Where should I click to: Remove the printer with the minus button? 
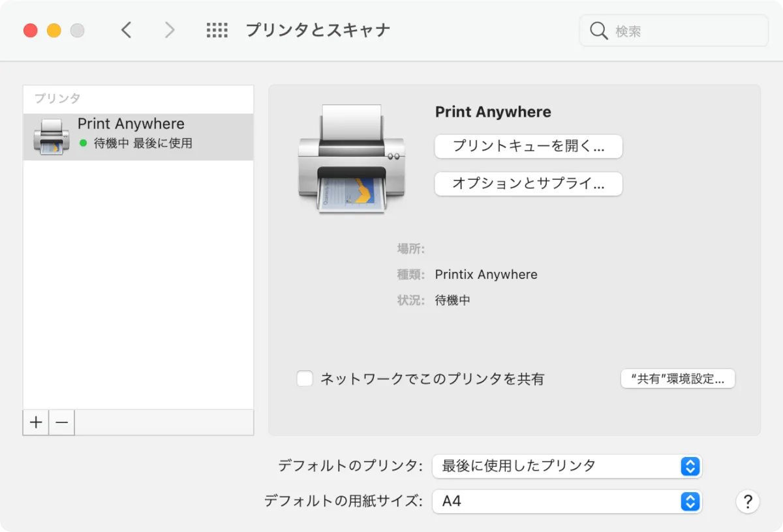pyautogui.click(x=62, y=422)
